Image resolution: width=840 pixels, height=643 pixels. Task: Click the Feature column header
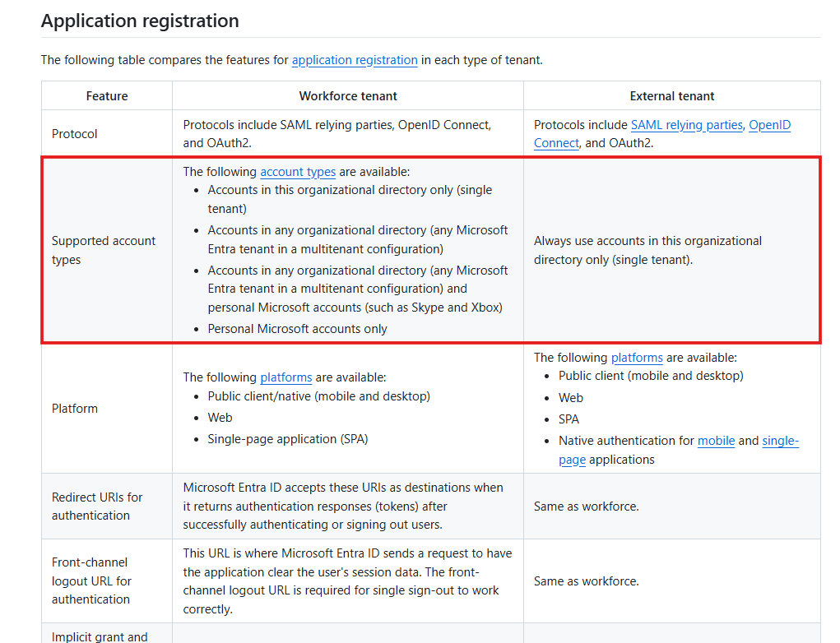coord(107,96)
